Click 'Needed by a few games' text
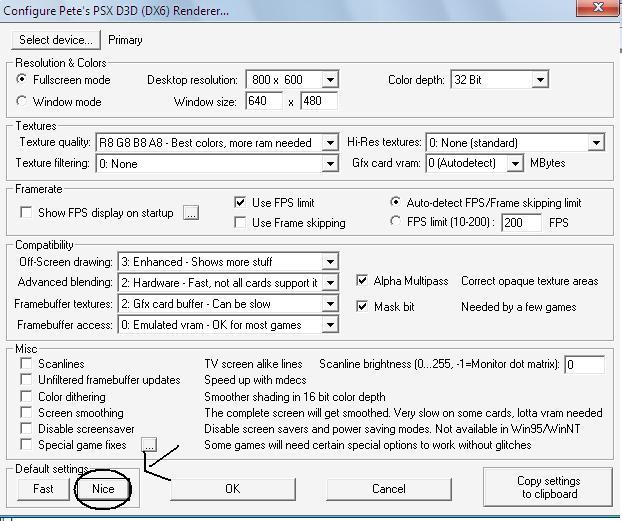This screenshot has width=622, height=521. point(518,307)
